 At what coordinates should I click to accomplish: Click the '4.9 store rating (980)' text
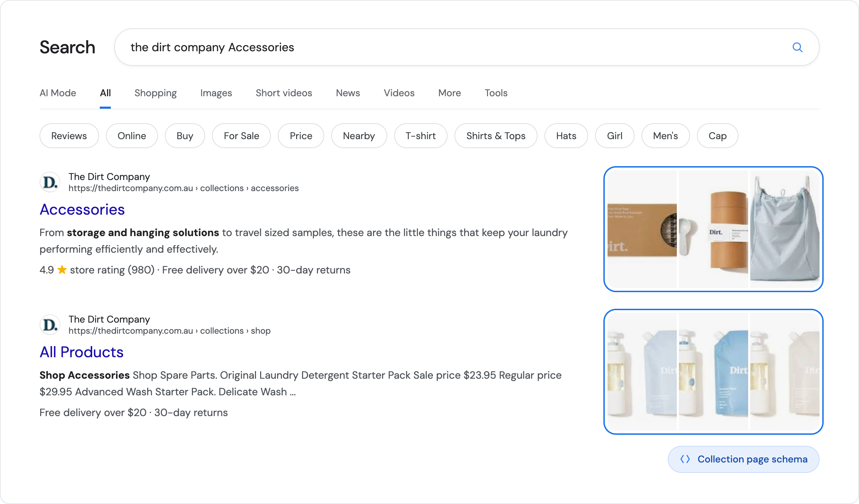[97, 270]
